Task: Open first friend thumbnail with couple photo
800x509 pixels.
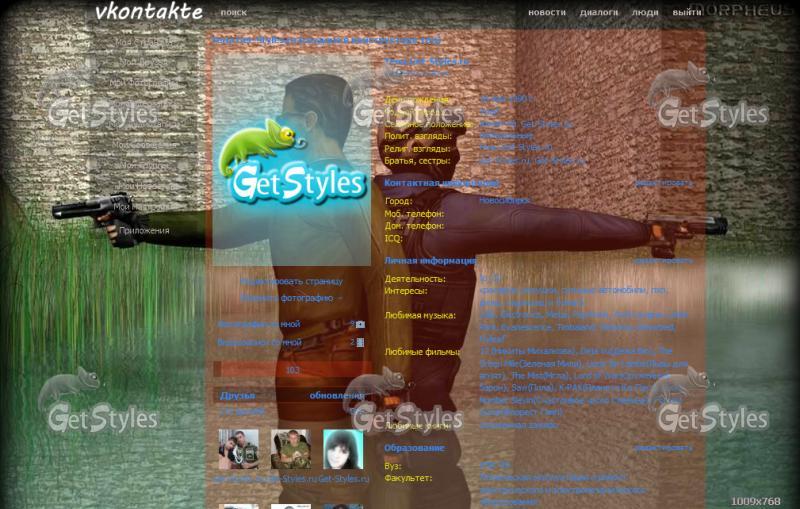Action: click(x=239, y=449)
